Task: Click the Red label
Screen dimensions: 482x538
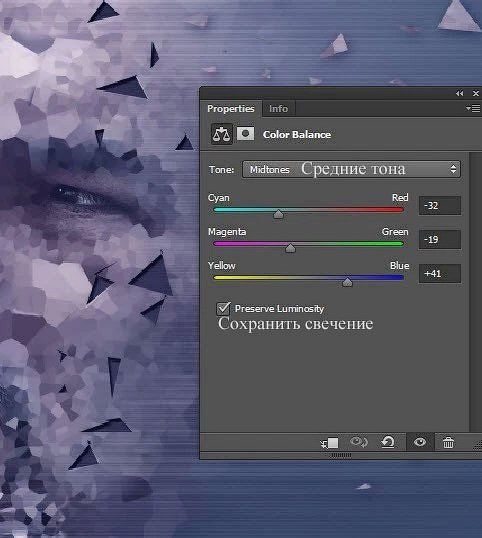Action: pos(400,198)
